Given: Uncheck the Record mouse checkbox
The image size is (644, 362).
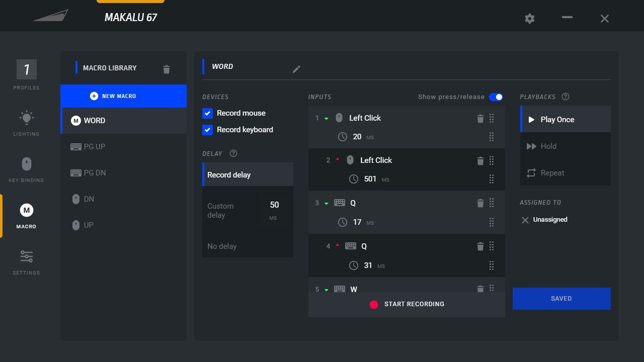Looking at the screenshot, I should [207, 114].
